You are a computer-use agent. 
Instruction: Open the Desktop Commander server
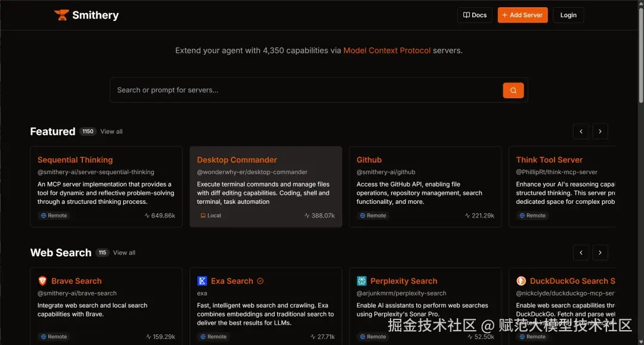point(237,160)
